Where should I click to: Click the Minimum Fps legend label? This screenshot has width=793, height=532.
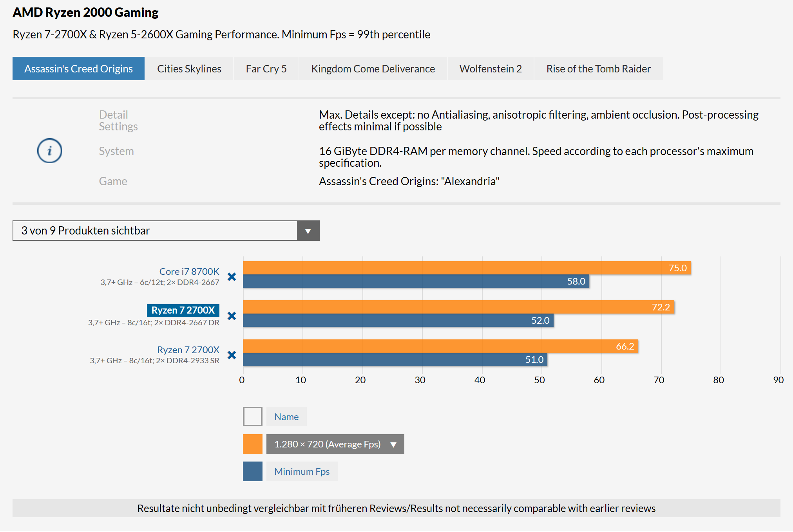[302, 471]
